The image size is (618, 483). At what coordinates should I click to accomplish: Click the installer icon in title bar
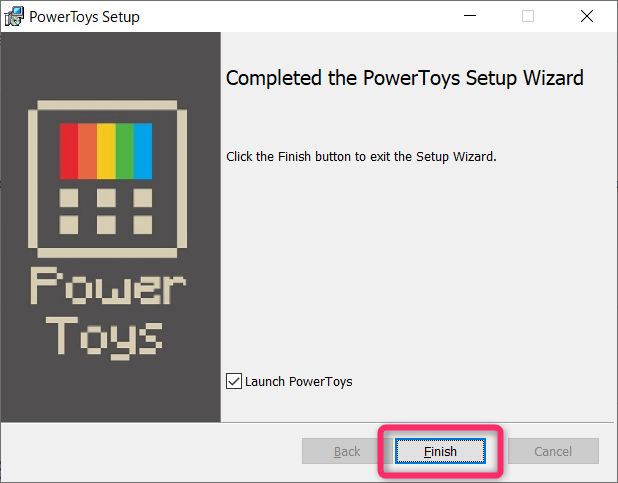14,17
